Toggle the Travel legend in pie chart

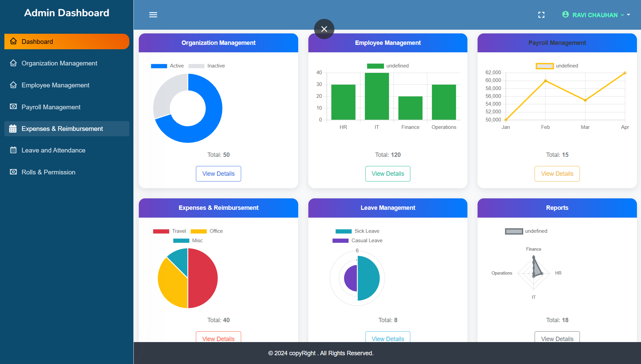coord(170,231)
